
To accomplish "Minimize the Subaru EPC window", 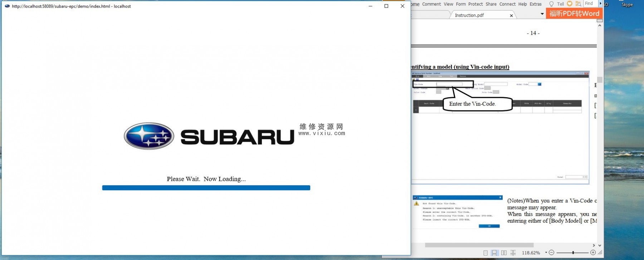I will pyautogui.click(x=370, y=6).
